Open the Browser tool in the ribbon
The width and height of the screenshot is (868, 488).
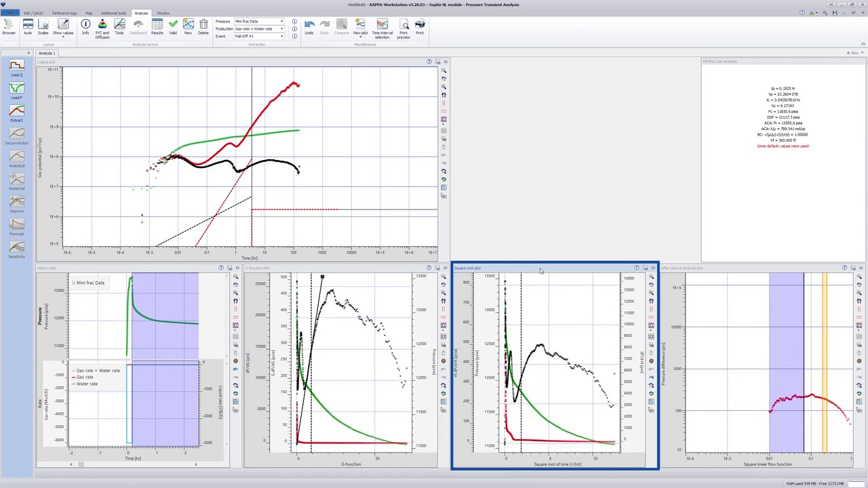point(9,27)
